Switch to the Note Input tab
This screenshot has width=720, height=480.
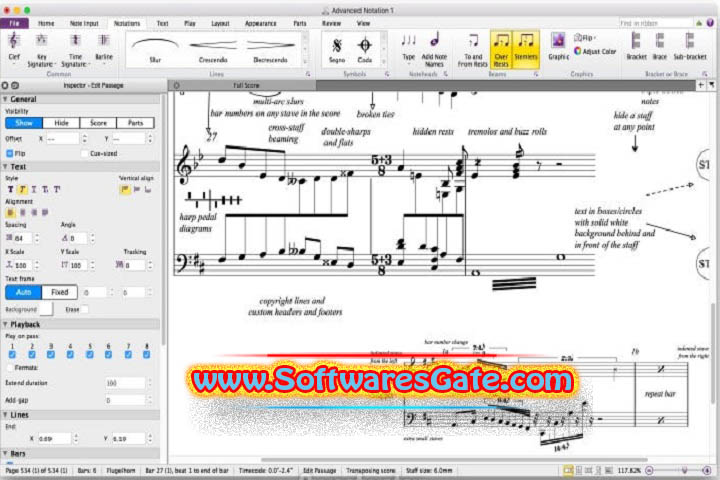click(x=84, y=23)
